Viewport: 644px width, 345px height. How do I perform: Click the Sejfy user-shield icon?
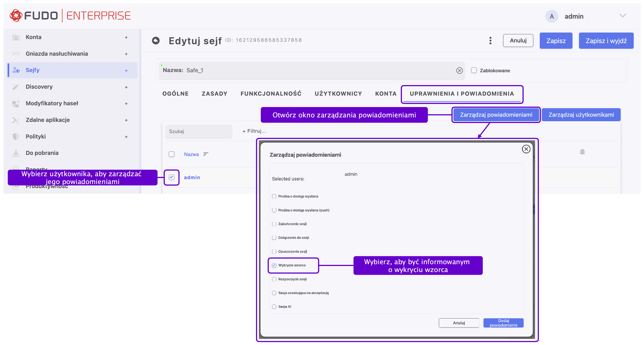[x=16, y=70]
